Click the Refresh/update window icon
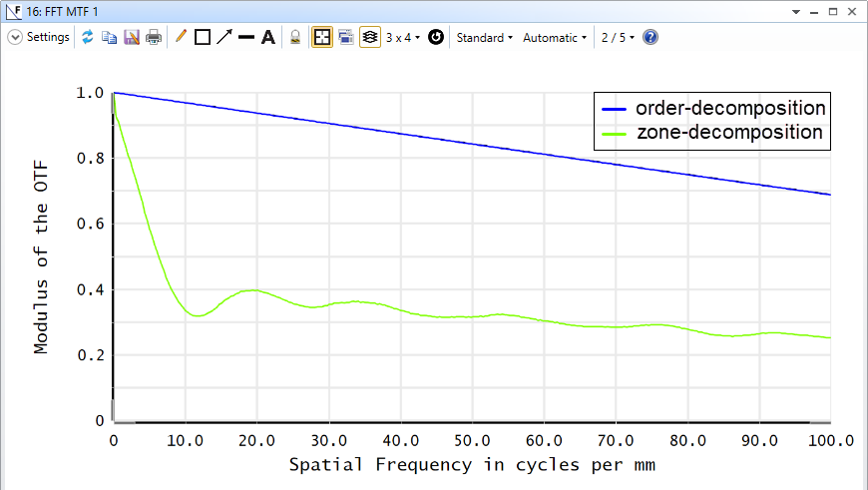 point(88,37)
